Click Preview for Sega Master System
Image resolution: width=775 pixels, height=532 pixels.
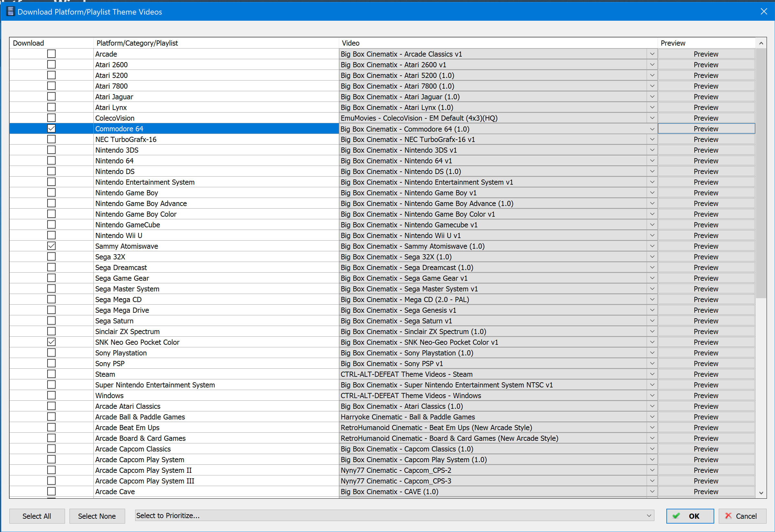pyautogui.click(x=706, y=288)
